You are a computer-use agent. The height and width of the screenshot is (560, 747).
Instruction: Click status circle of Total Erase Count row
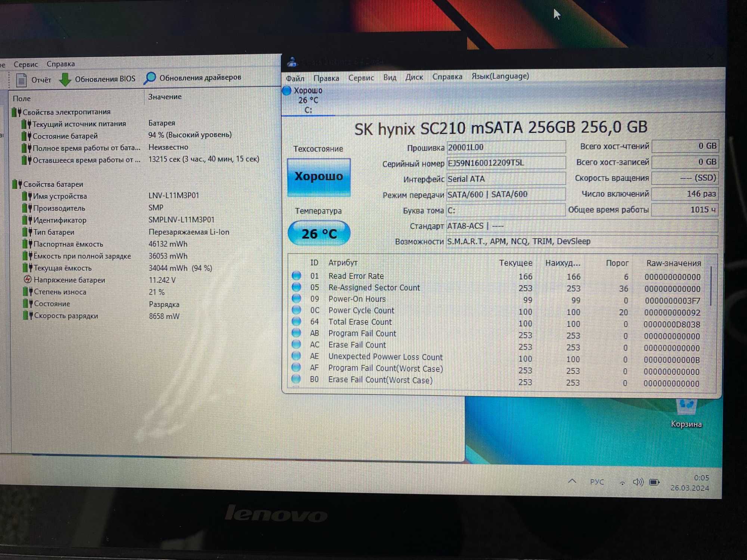pyautogui.click(x=296, y=321)
